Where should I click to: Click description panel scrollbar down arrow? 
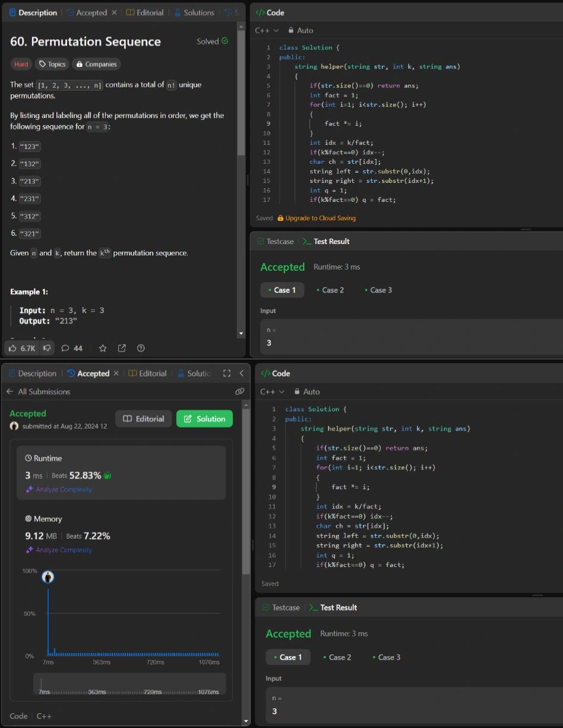click(241, 334)
